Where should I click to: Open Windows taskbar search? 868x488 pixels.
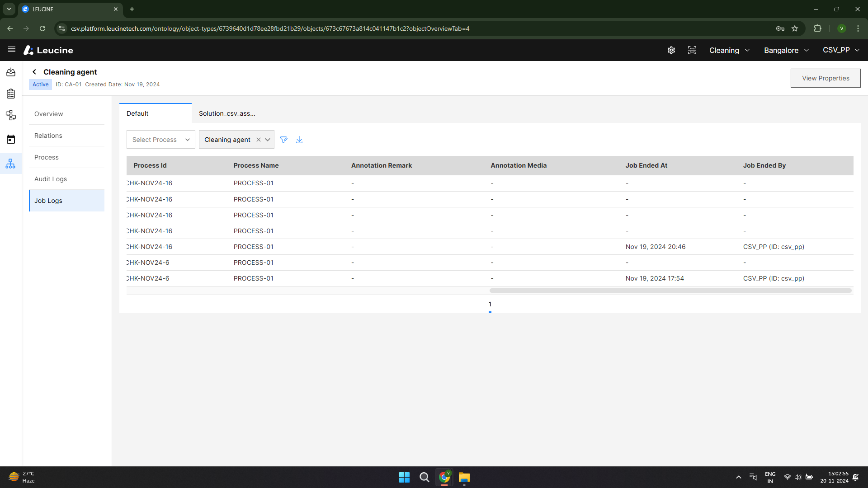pyautogui.click(x=424, y=477)
